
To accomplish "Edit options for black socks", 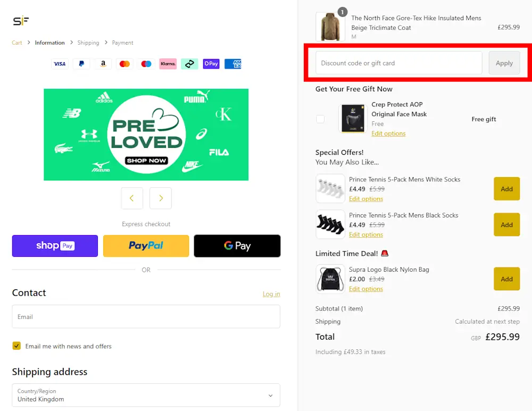I will 366,234.
